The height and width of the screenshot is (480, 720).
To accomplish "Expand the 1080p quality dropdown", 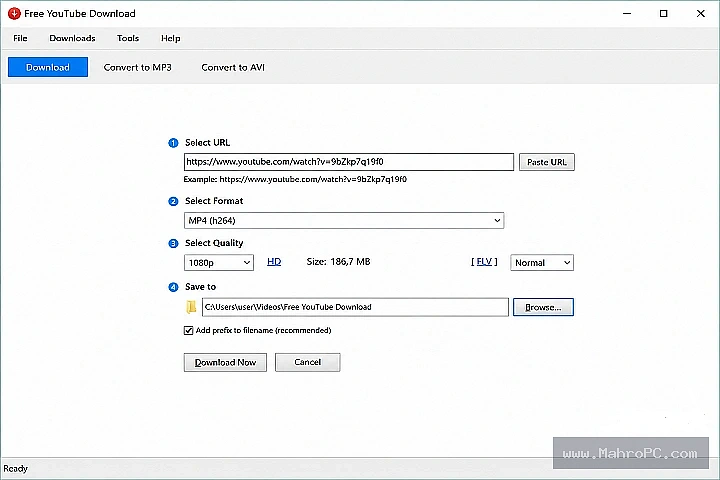I will coord(219,262).
